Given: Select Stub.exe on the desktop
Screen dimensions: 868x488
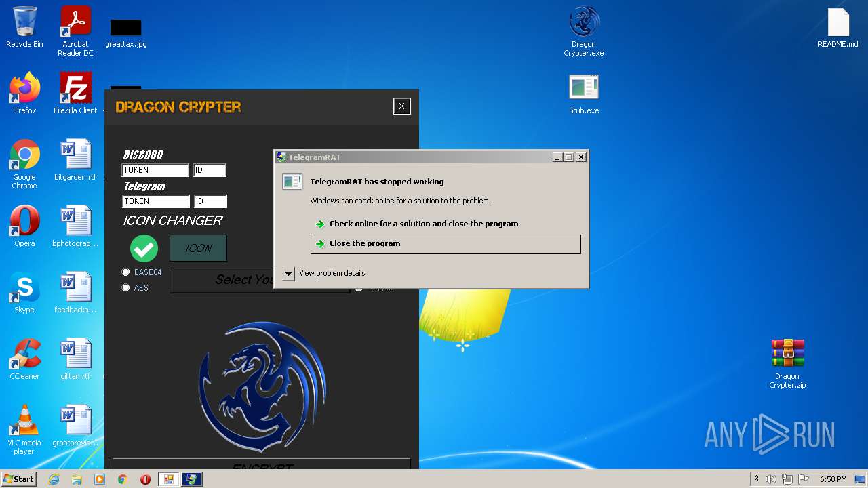Looking at the screenshot, I should point(584,94).
